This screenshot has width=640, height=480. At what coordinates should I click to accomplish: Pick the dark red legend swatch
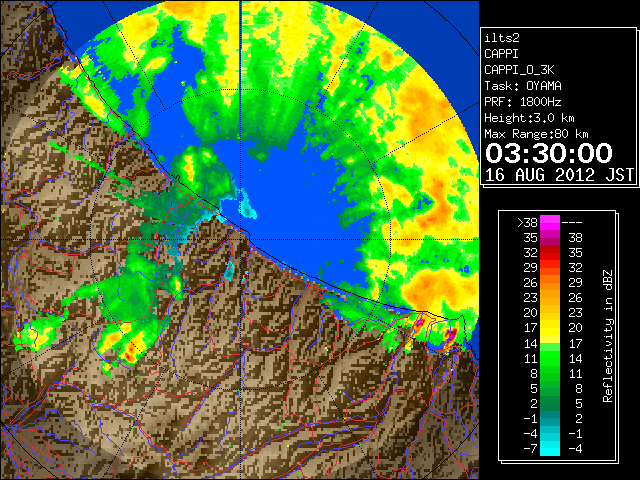click(x=550, y=249)
